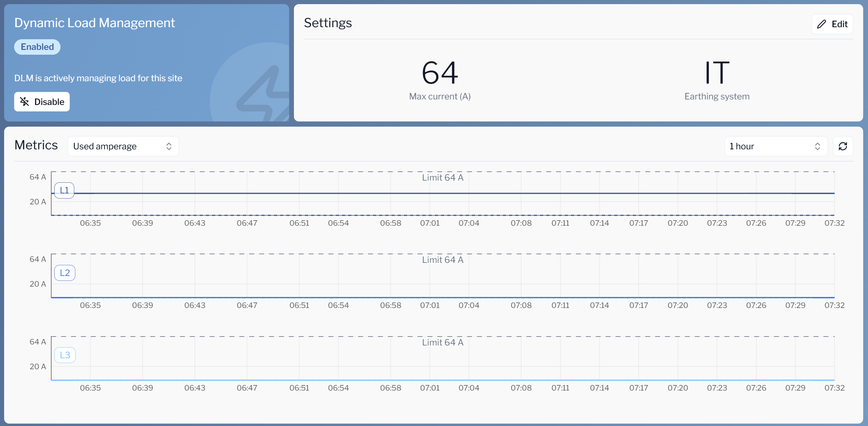Click the L2 phase badge
This screenshot has height=426, width=868.
point(65,273)
